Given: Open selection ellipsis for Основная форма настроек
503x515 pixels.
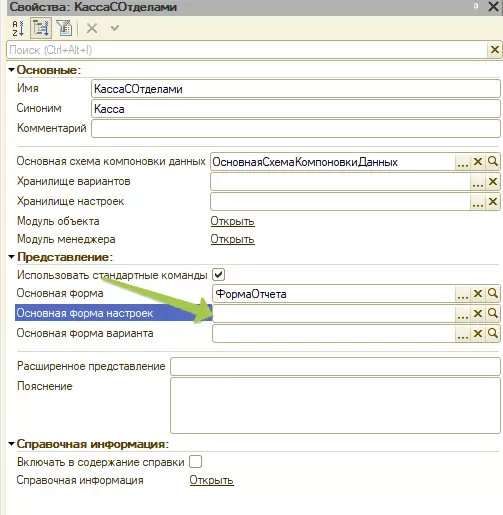Looking at the screenshot, I should [463, 314].
